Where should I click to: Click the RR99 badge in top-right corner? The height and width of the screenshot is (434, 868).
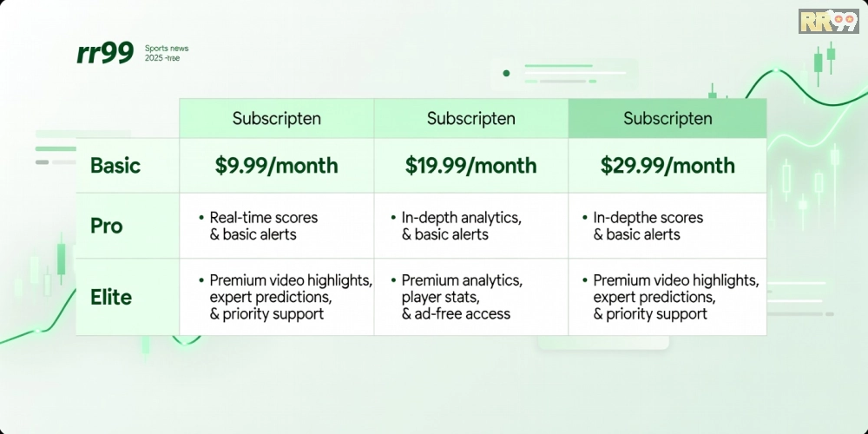click(x=827, y=21)
